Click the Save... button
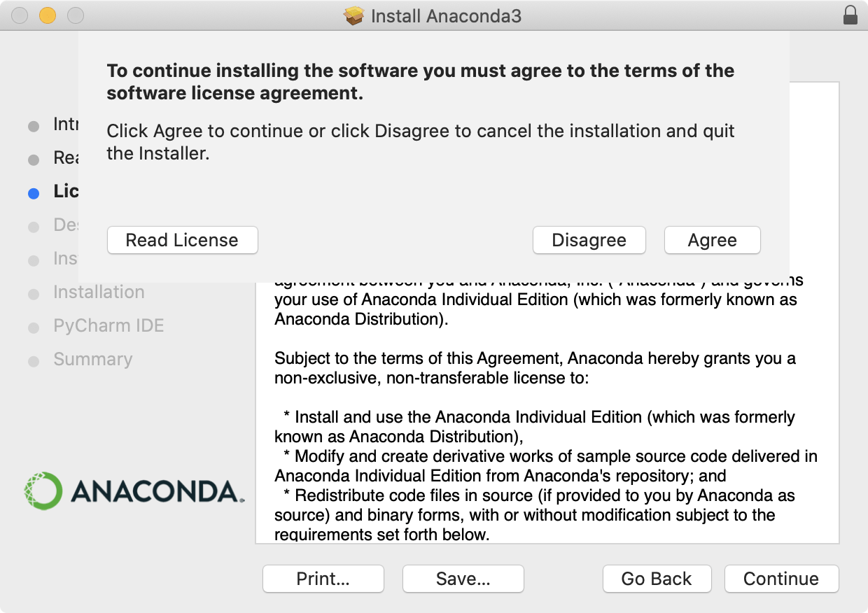 (x=463, y=579)
